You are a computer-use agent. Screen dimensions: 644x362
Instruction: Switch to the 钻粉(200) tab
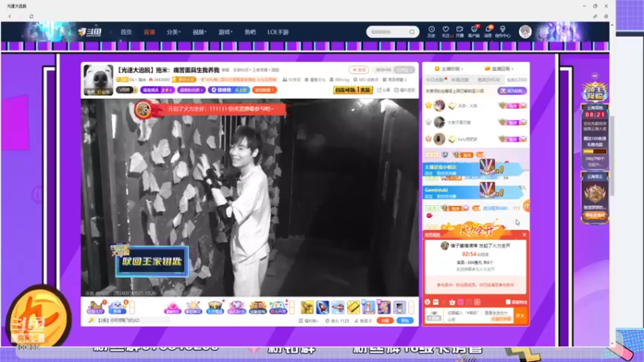(x=517, y=80)
